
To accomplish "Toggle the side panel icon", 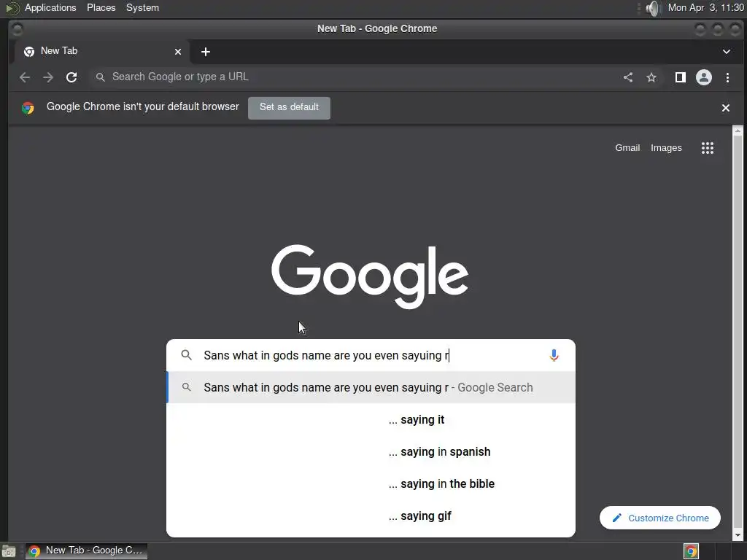I will pos(681,77).
